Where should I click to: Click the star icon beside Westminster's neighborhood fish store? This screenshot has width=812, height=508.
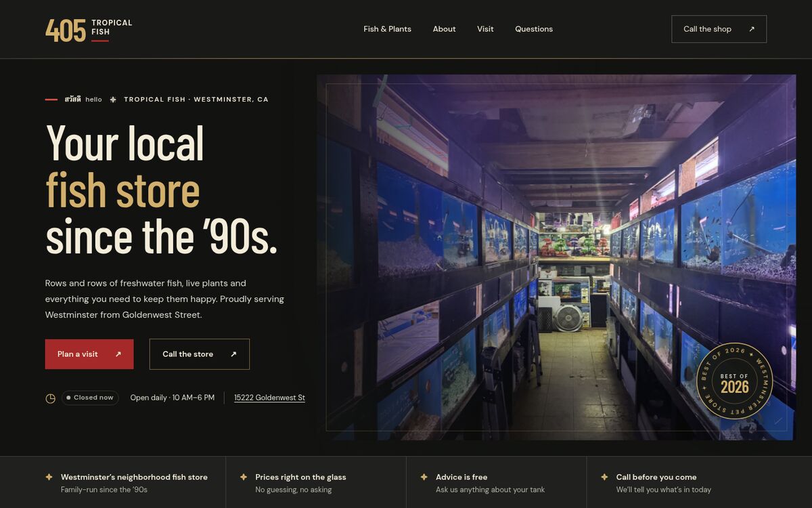click(49, 477)
